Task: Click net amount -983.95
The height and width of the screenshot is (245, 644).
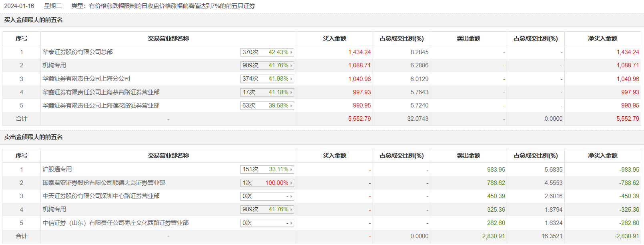Action: [629, 170]
